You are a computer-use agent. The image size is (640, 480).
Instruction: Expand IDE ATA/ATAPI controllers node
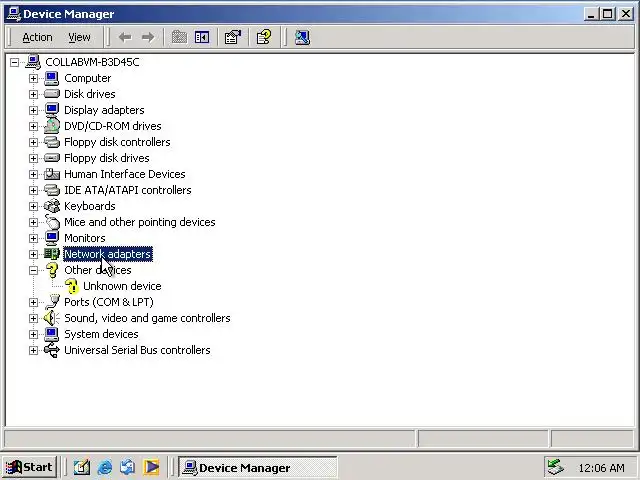33,190
